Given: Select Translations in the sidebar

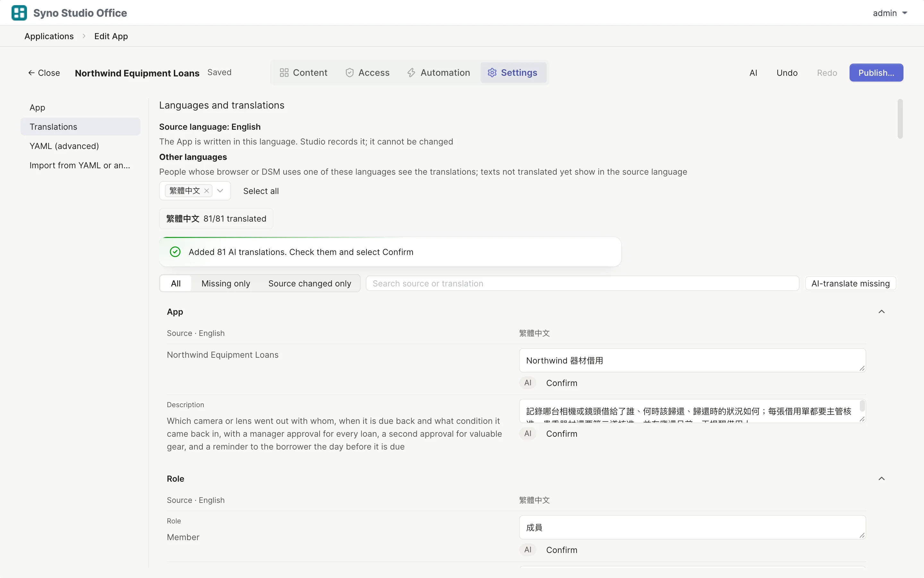Looking at the screenshot, I should pyautogui.click(x=81, y=127).
